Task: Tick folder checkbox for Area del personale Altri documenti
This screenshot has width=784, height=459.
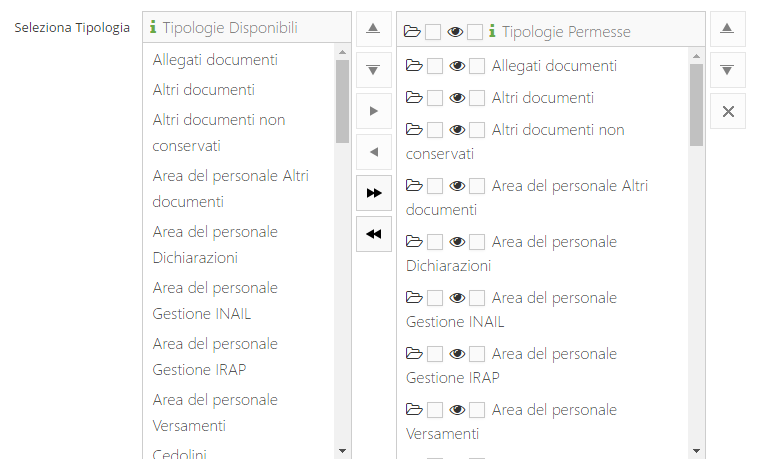Action: 435,186
